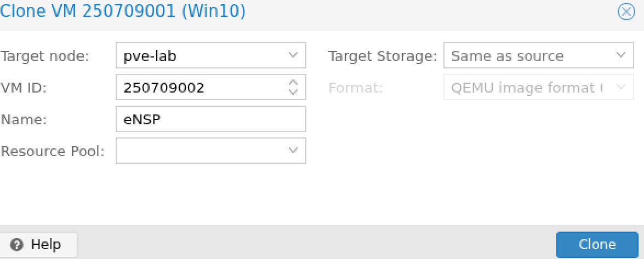Expand the Target node dropdown arrow

click(x=293, y=55)
